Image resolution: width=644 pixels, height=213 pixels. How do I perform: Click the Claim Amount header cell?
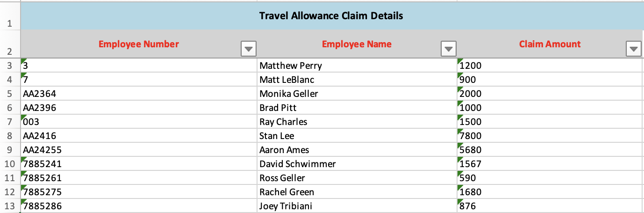coord(550,44)
